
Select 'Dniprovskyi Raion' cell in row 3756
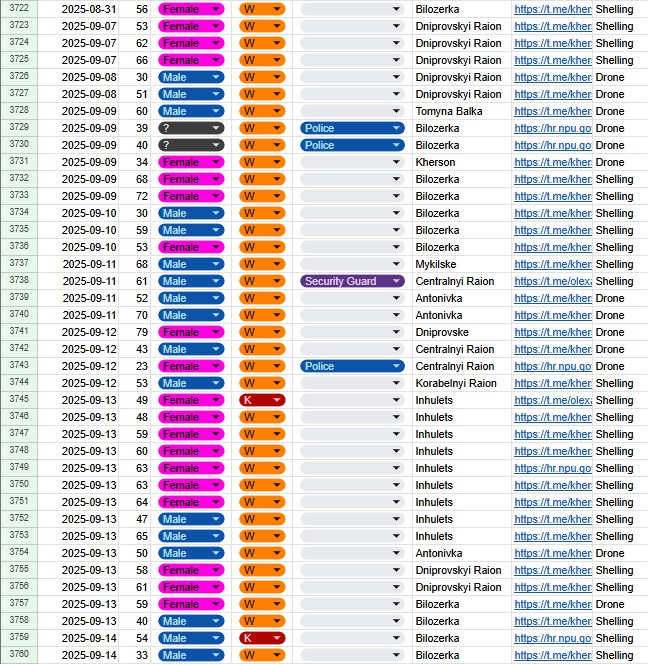(461, 587)
